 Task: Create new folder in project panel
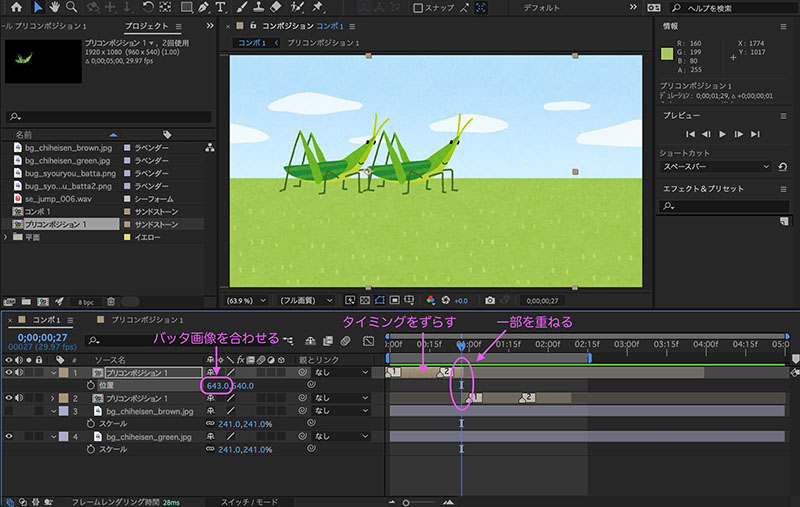(x=26, y=302)
